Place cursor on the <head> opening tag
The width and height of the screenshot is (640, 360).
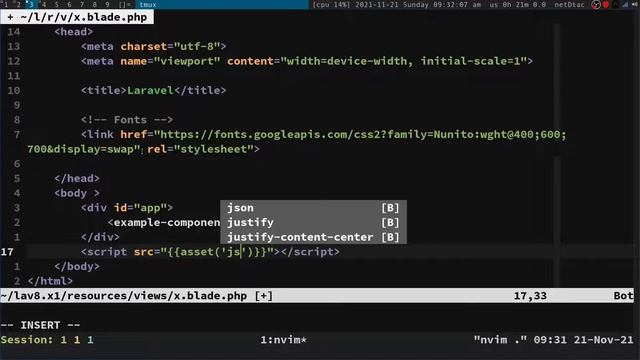coord(73,32)
